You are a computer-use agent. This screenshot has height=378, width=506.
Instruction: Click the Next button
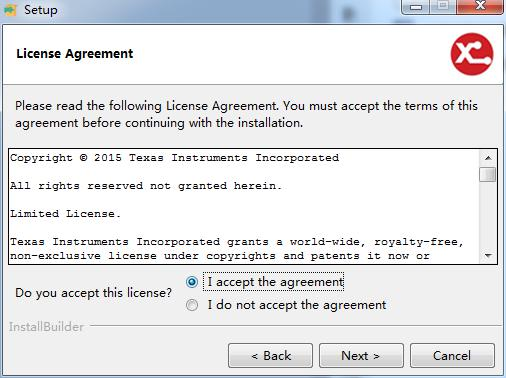point(361,356)
